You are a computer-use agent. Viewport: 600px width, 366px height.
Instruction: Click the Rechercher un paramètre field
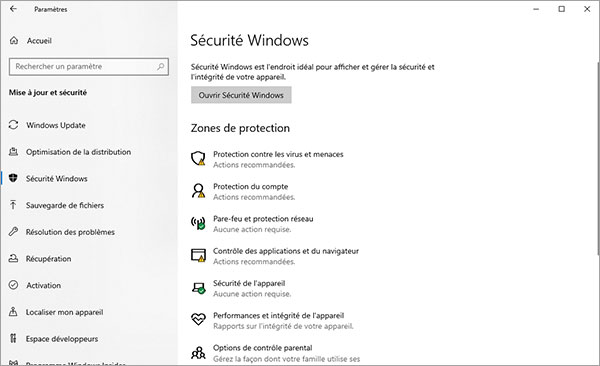click(x=89, y=67)
